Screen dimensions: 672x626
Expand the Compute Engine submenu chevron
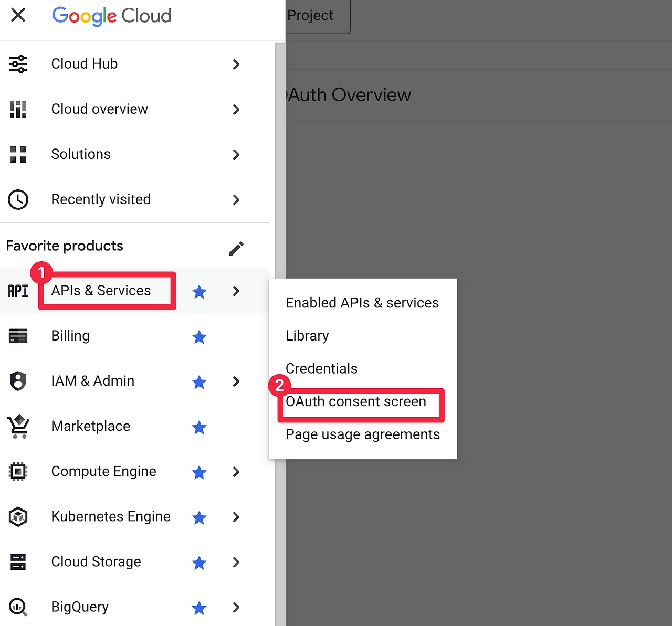[236, 472]
